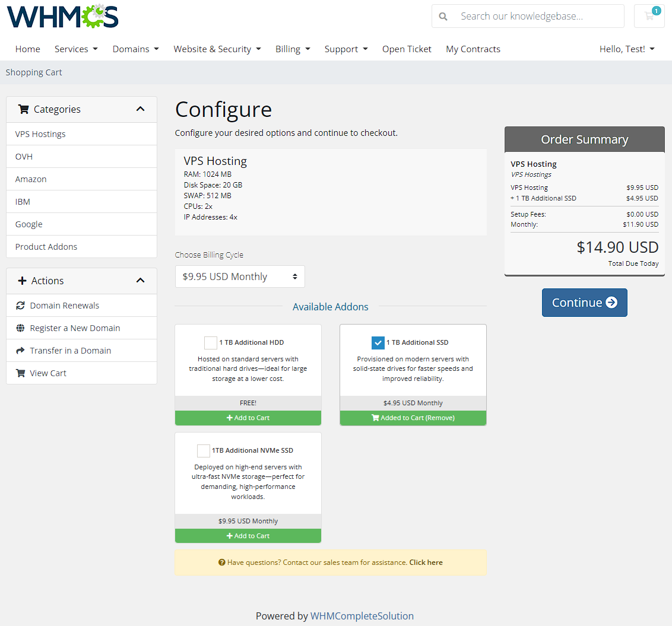This screenshot has width=672, height=626.
Task: Select the OVH category in the sidebar
Action: [24, 156]
